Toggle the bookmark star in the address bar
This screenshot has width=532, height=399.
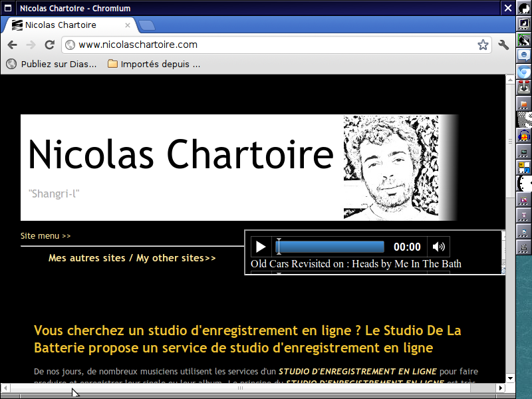[x=483, y=45]
